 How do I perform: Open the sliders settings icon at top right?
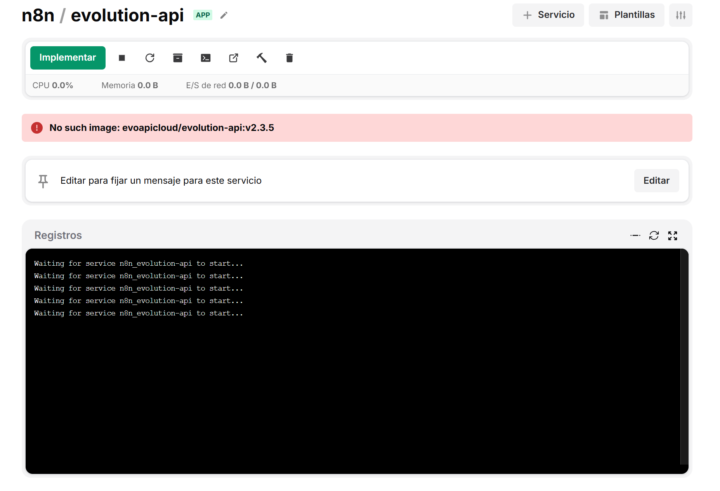[681, 15]
